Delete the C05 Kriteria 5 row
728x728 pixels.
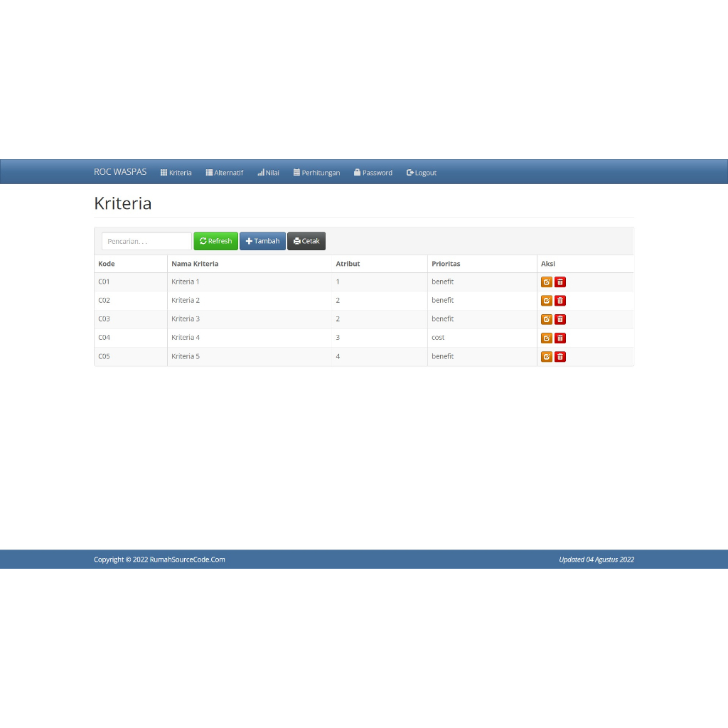pos(560,357)
